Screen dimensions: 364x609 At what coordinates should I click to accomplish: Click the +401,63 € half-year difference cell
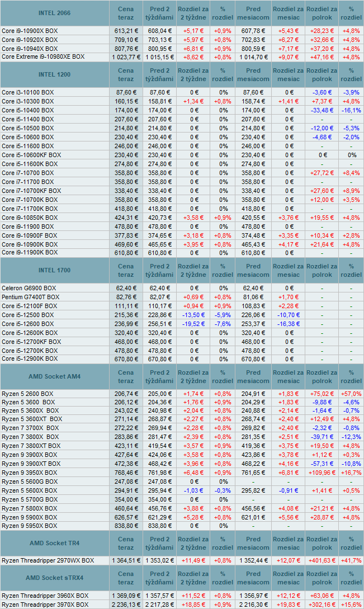(x=322, y=560)
